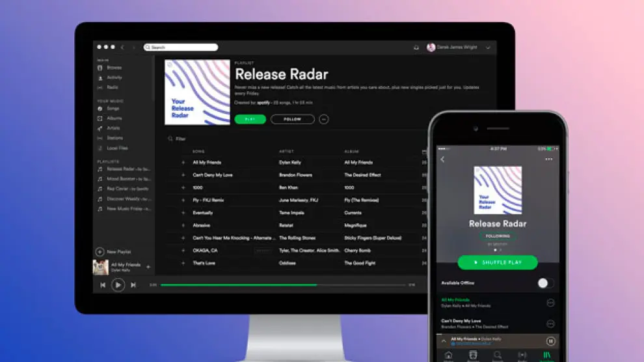Image resolution: width=644 pixels, height=362 pixels.
Task: Click the desktop Follow button
Action: (x=292, y=119)
